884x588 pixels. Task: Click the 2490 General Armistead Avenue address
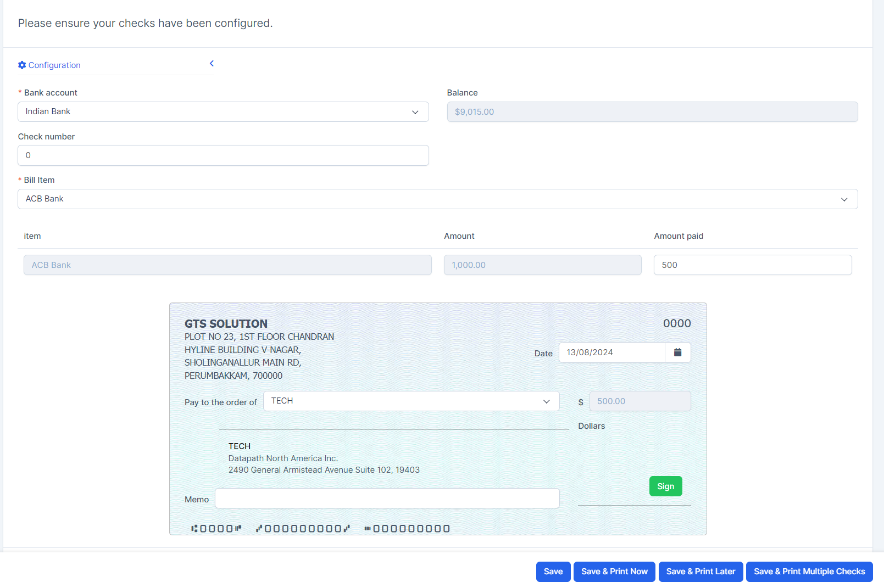pos(324,470)
